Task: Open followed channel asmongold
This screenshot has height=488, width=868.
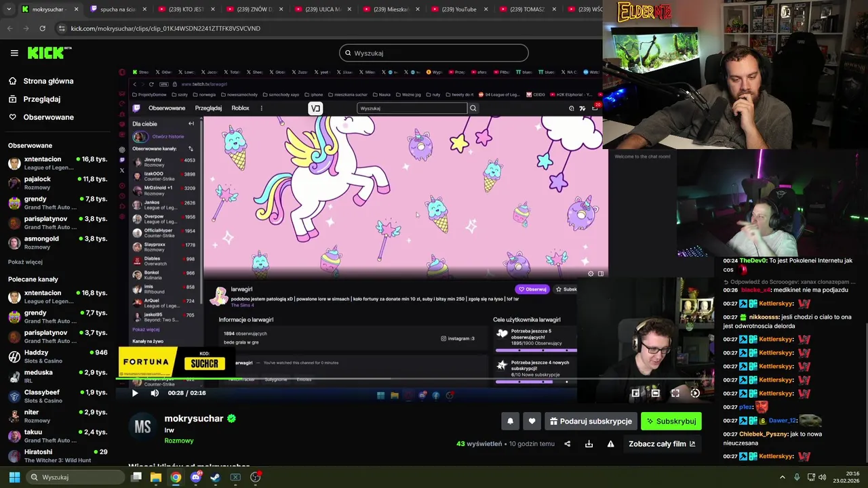Action: pyautogui.click(x=58, y=243)
